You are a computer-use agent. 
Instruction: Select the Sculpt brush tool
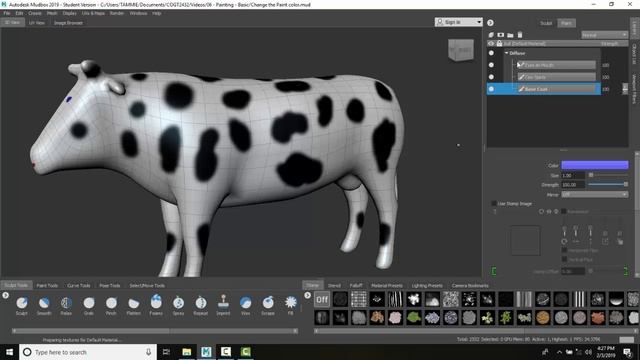point(22,305)
